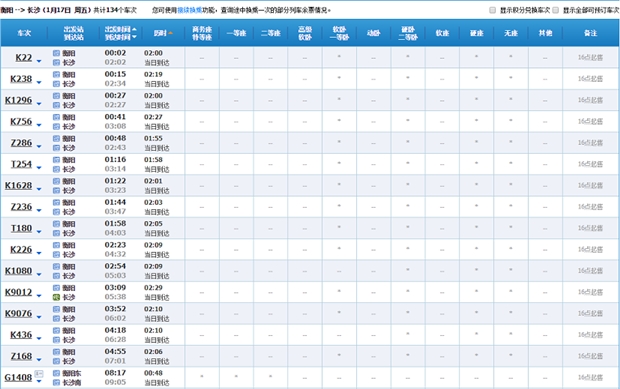Expand stop details arrow for train K238

click(39, 83)
